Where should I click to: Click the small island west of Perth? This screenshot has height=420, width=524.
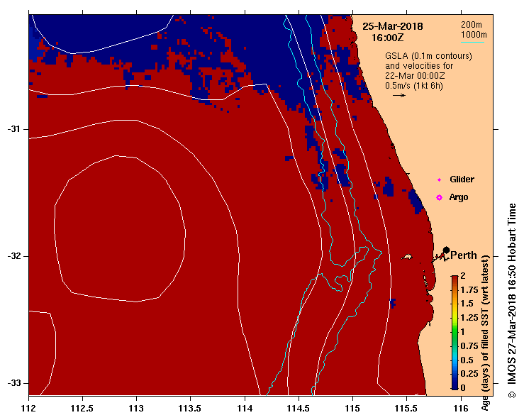tap(407, 257)
